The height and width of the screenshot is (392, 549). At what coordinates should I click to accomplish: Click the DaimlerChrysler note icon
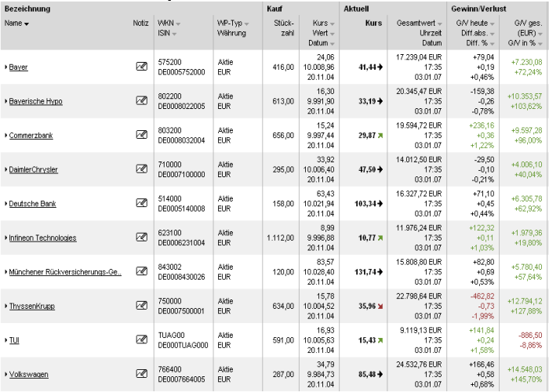tap(141, 169)
